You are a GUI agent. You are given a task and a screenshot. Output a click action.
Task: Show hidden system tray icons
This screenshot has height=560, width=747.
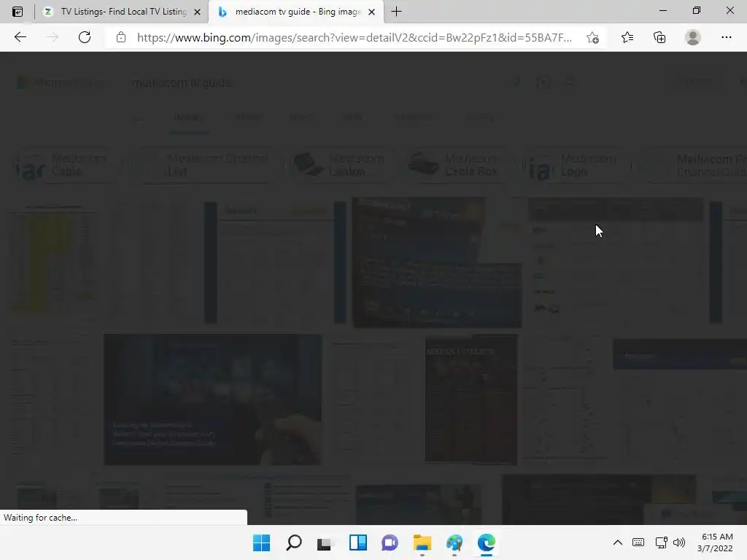(x=617, y=542)
